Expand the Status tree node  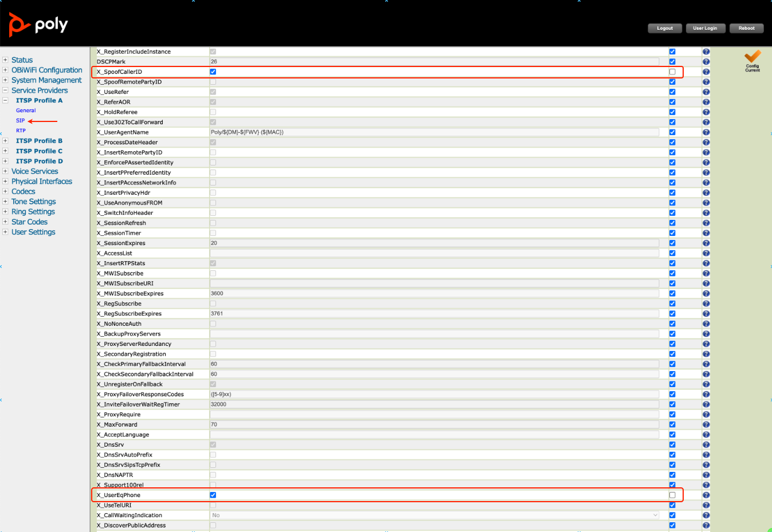5,60
